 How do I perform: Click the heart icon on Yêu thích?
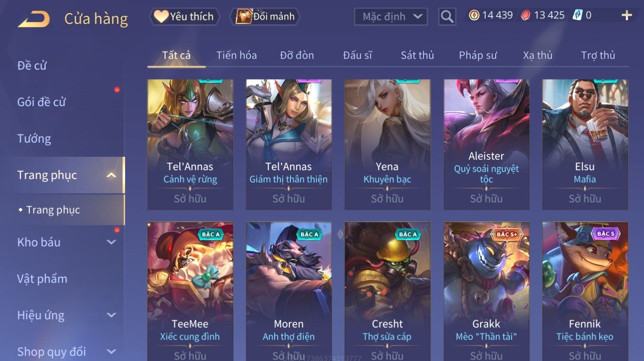[161, 16]
